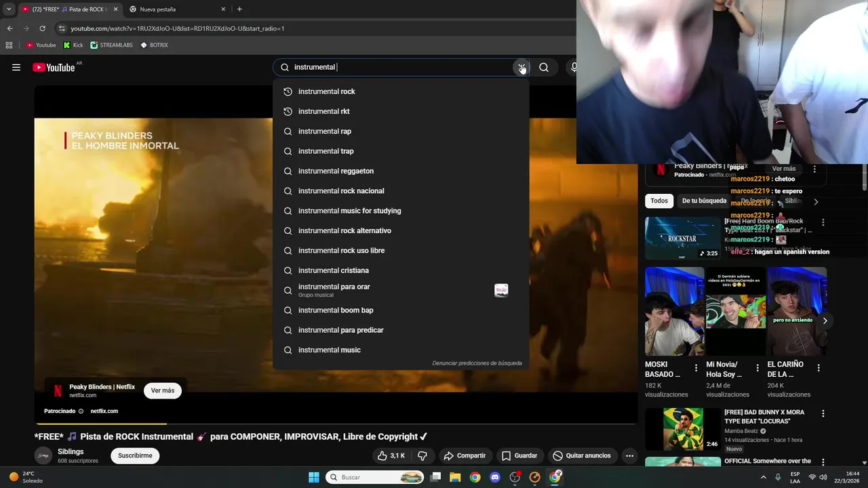Click the video ad progress bar
The width and height of the screenshot is (868, 488).
(336, 424)
